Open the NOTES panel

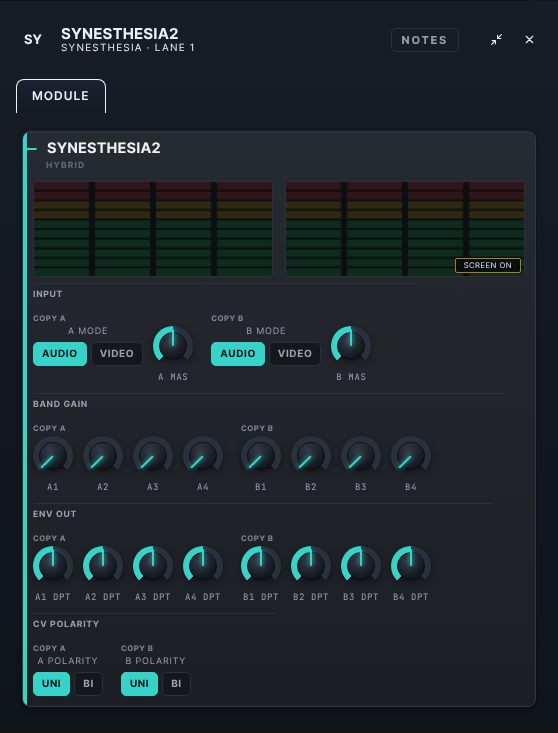click(424, 40)
